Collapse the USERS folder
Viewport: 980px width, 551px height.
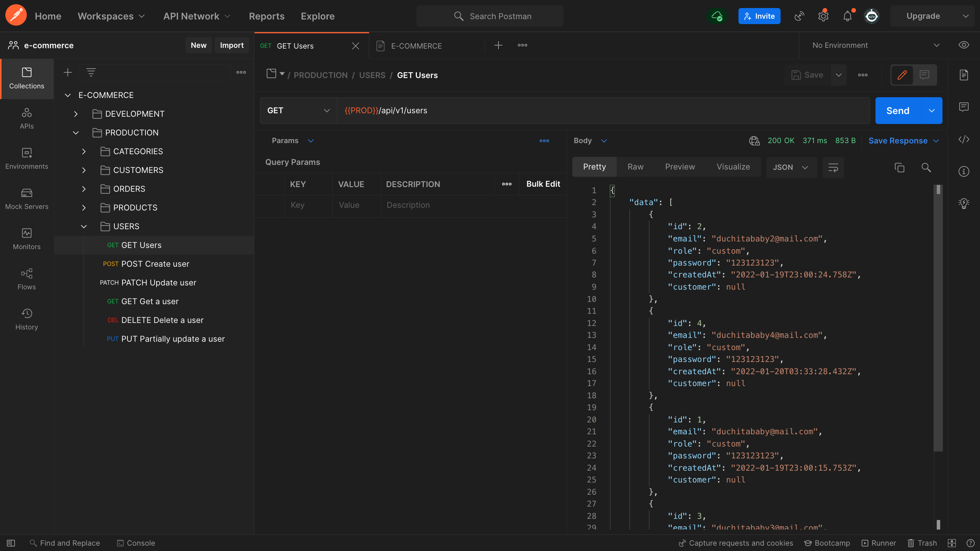tap(84, 227)
